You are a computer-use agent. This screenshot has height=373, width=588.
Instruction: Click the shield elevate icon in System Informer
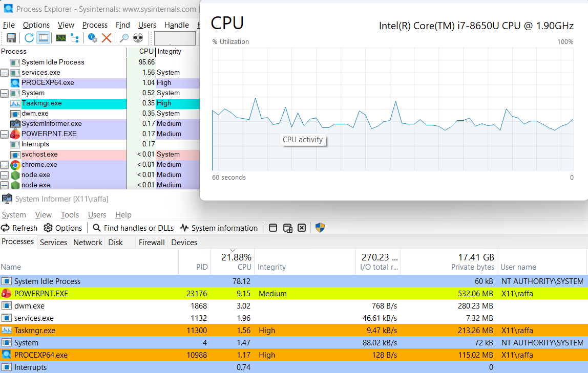320,228
